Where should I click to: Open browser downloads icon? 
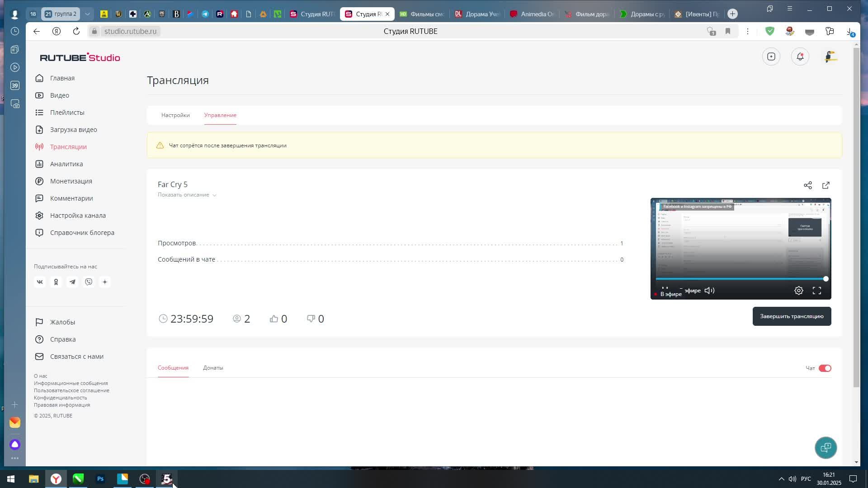[x=849, y=31]
